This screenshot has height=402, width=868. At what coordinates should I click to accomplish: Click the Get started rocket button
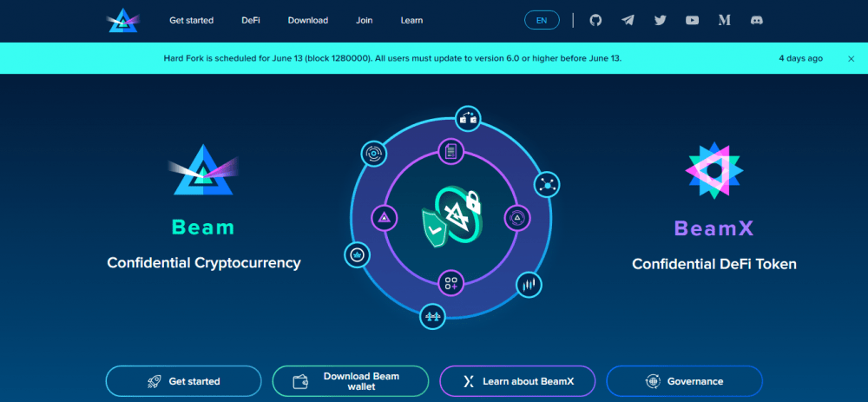coord(183,381)
